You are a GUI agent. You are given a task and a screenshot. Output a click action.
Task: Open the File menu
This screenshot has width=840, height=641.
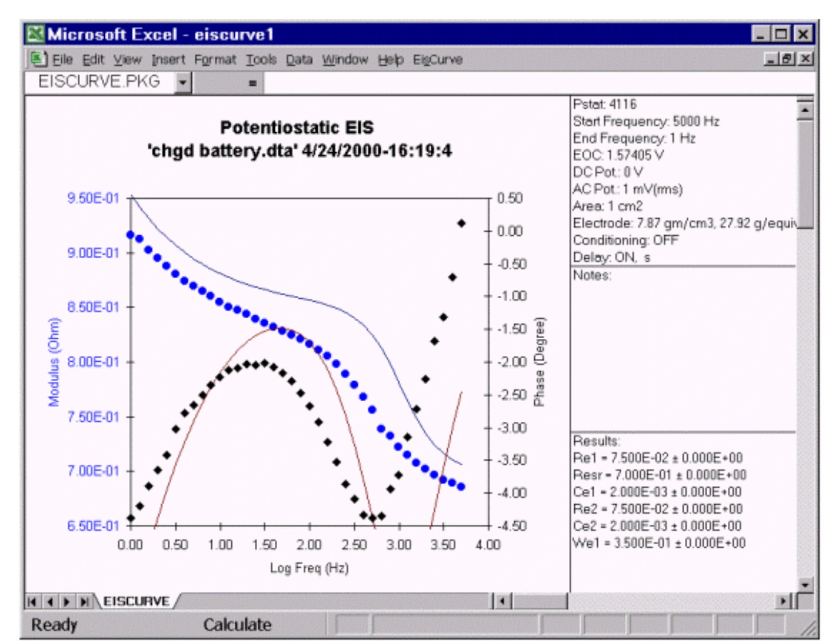(62, 60)
